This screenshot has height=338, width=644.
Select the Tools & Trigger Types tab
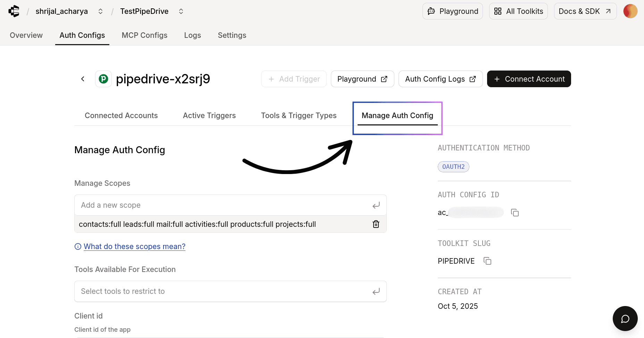click(x=299, y=116)
